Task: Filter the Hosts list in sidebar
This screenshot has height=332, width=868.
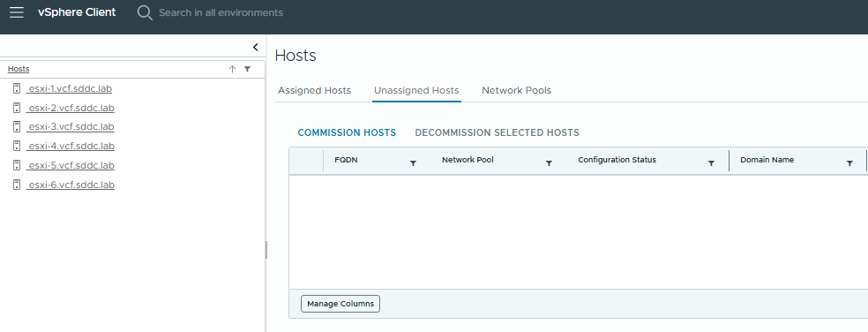Action: point(248,69)
